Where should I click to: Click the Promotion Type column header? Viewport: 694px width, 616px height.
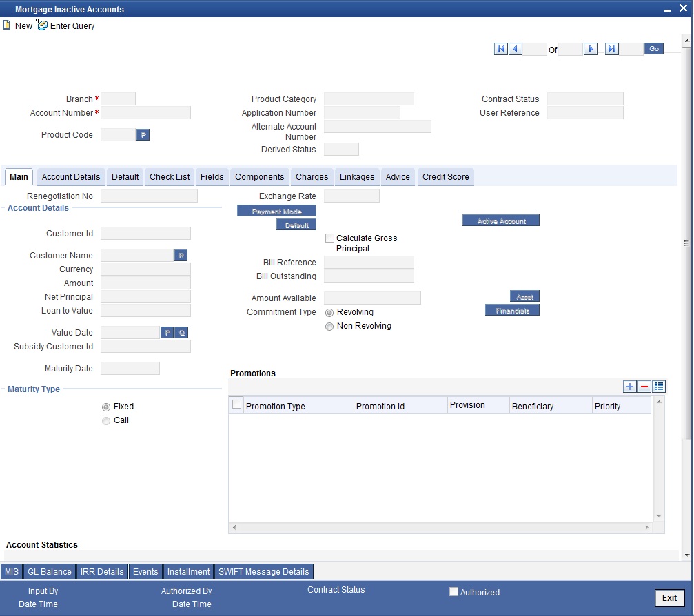(298, 406)
